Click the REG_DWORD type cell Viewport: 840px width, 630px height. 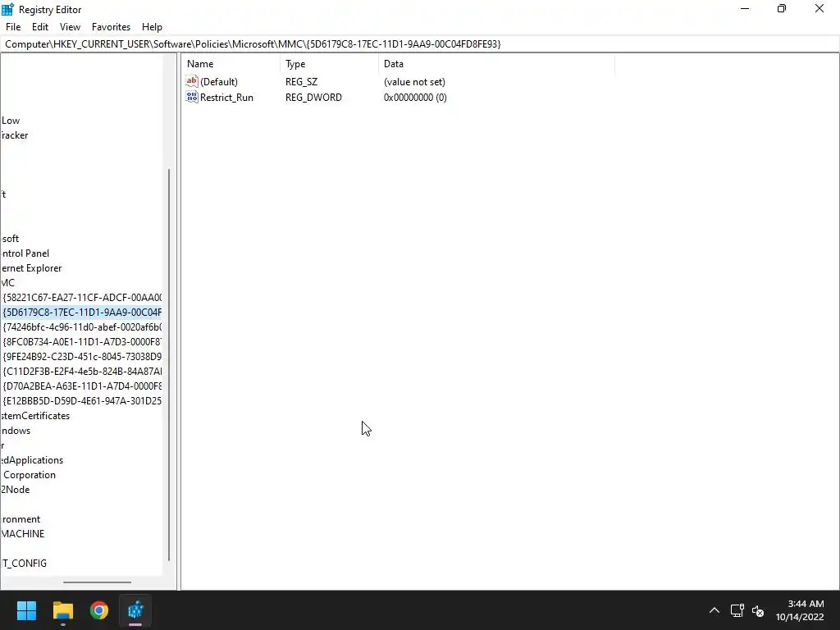pyautogui.click(x=313, y=98)
